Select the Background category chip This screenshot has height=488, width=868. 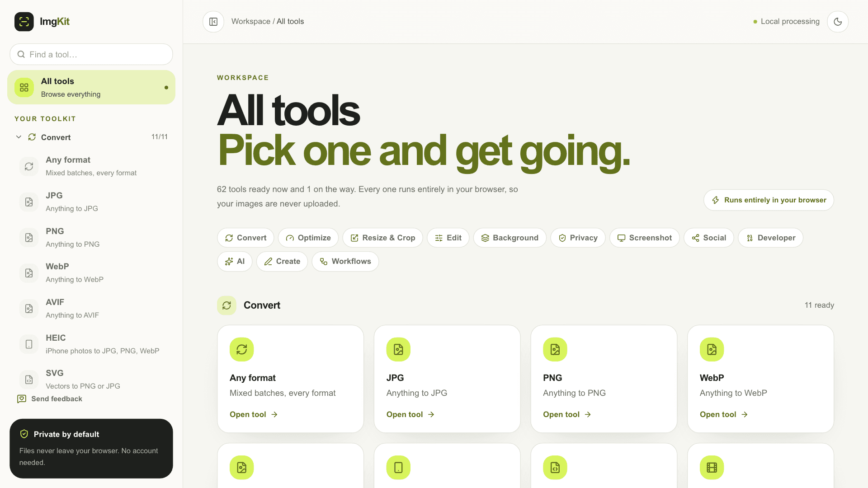click(x=509, y=238)
